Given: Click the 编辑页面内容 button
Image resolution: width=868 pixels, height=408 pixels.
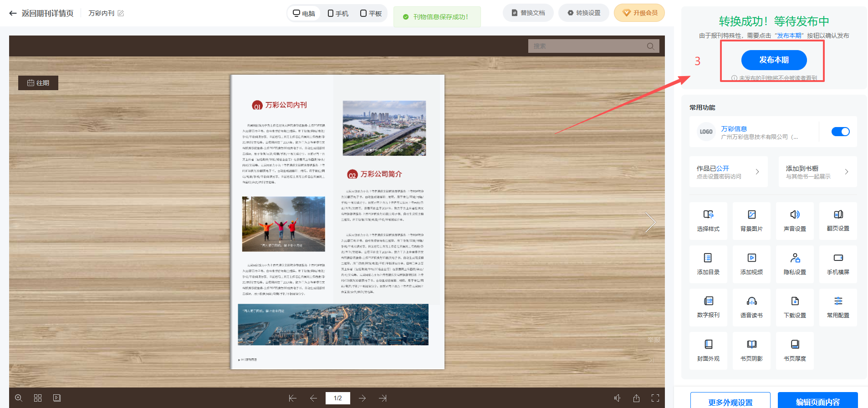Looking at the screenshot, I should click(817, 402).
